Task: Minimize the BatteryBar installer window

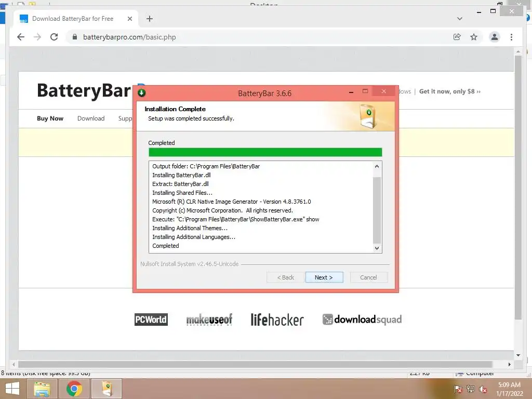Action: click(x=351, y=92)
